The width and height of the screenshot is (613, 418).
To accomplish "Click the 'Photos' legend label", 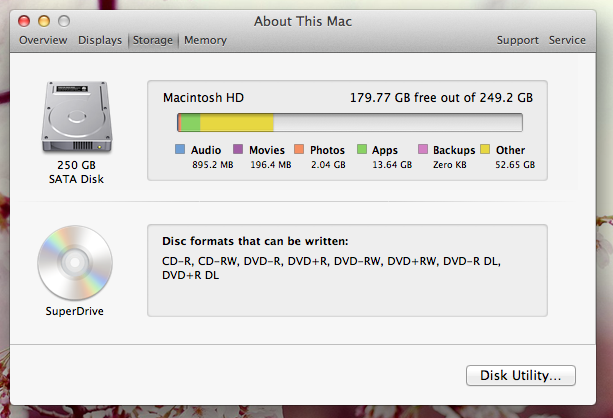I will [x=327, y=150].
